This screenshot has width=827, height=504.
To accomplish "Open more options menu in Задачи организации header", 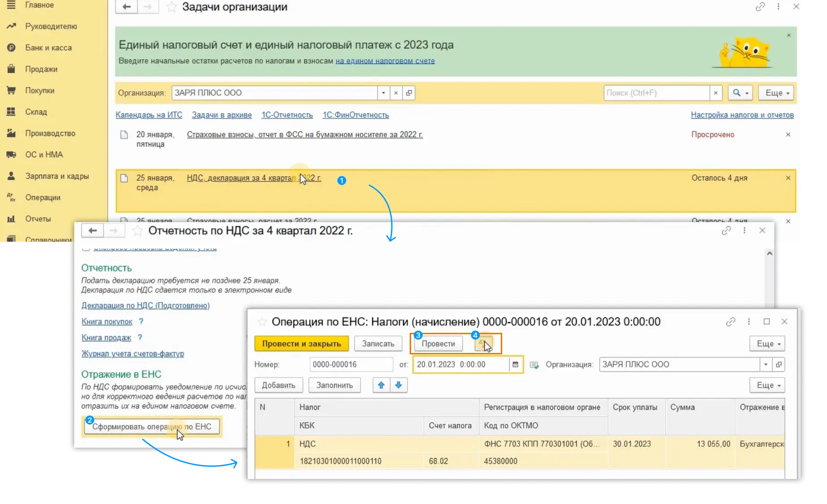I will click(x=778, y=7).
